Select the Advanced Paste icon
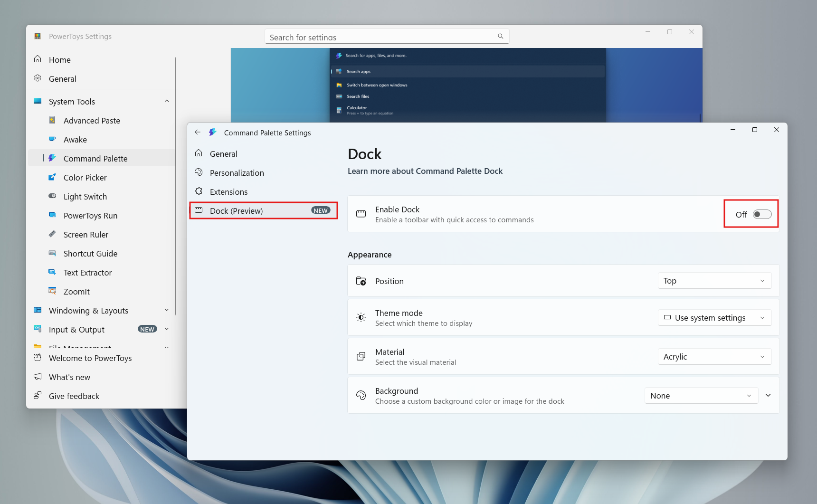The height and width of the screenshot is (504, 817). point(52,120)
